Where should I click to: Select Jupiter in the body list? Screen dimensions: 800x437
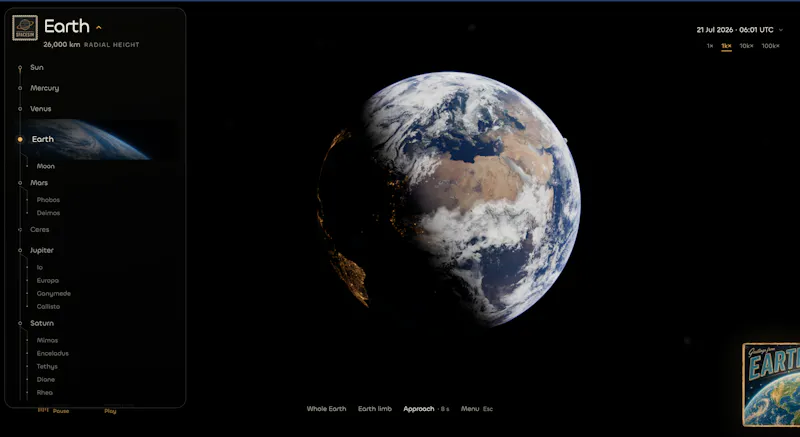42,250
